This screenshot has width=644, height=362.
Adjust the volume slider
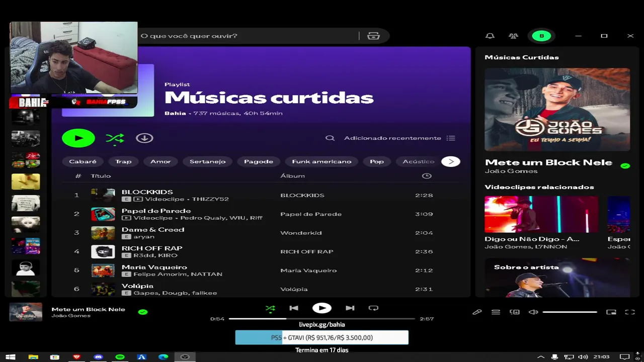570,312
